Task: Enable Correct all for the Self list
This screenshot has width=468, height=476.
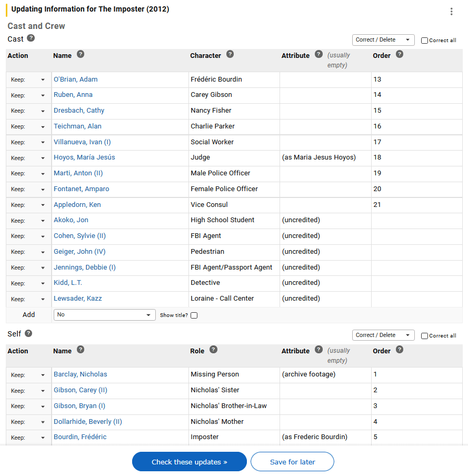Action: pos(424,335)
